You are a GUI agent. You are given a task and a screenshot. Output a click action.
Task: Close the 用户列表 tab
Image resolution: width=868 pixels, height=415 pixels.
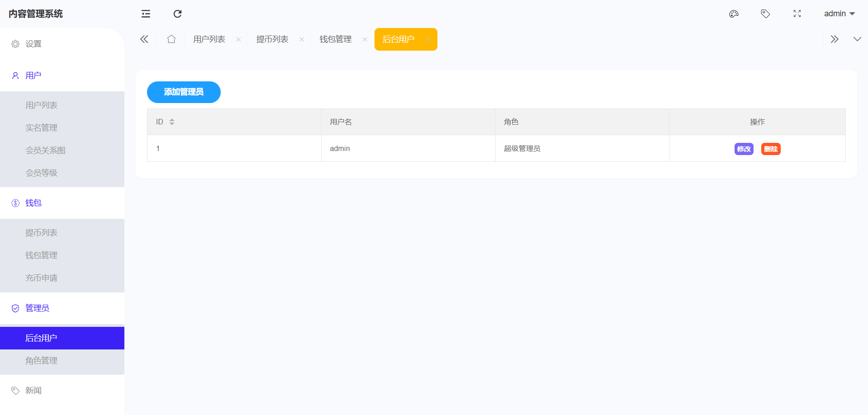pos(238,40)
